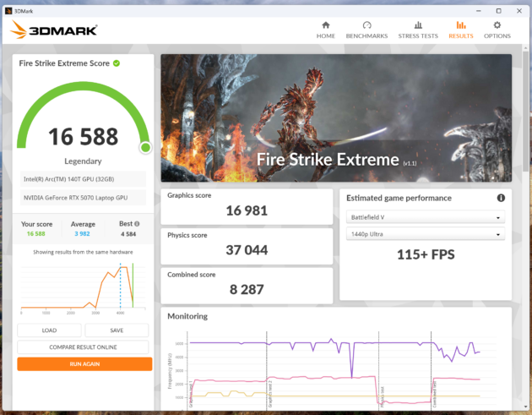The image size is (532, 415).
Task: Open Options via the gear icon
Action: [x=497, y=25]
